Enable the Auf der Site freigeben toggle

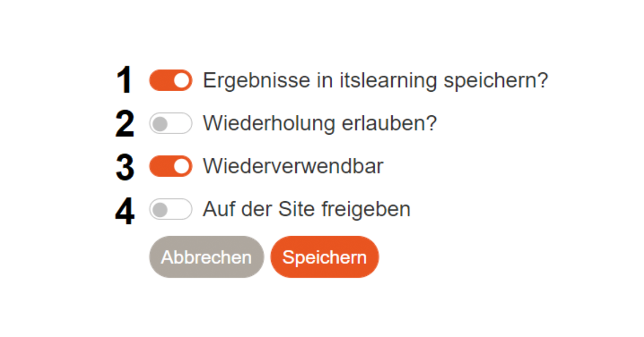pos(170,209)
